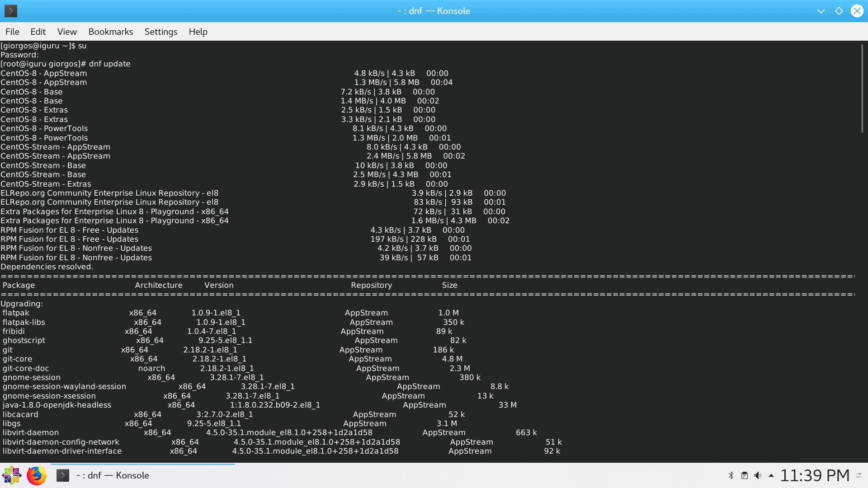
Task: Open the File menu
Action: pyautogui.click(x=12, y=32)
